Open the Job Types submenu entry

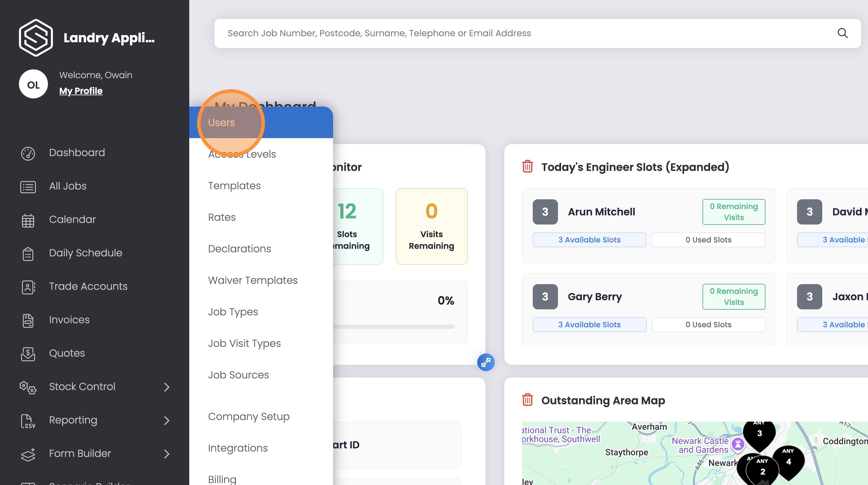coord(233,312)
